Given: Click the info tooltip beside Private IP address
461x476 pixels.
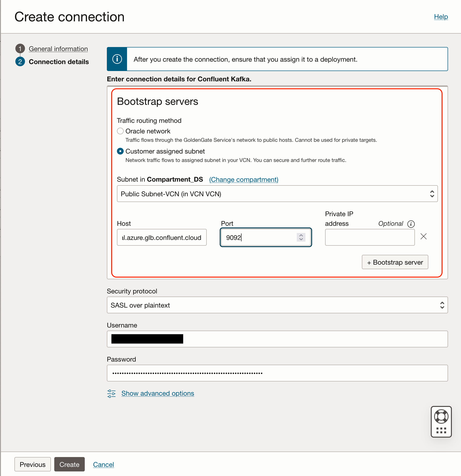Looking at the screenshot, I should coord(411,224).
